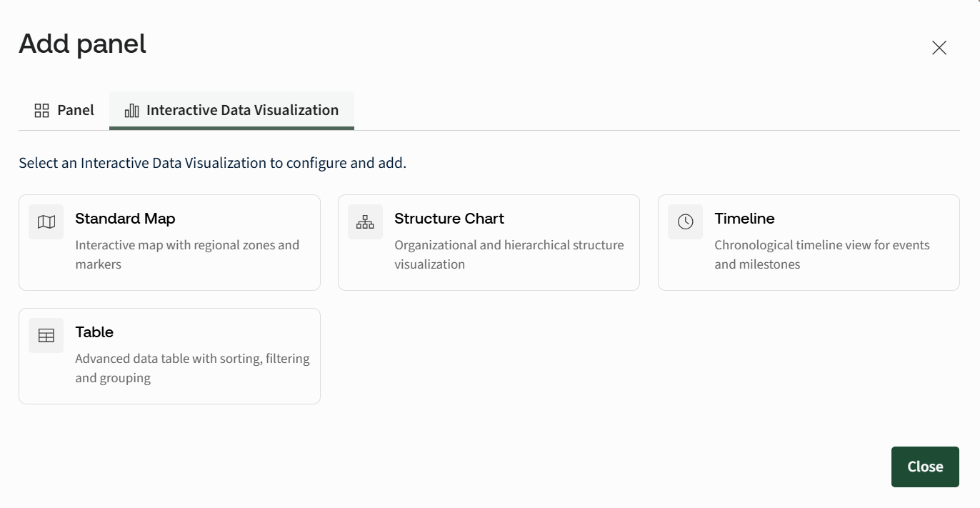Click the Standard Map folded-map icon
The height and width of the screenshot is (508, 980).
tap(46, 222)
